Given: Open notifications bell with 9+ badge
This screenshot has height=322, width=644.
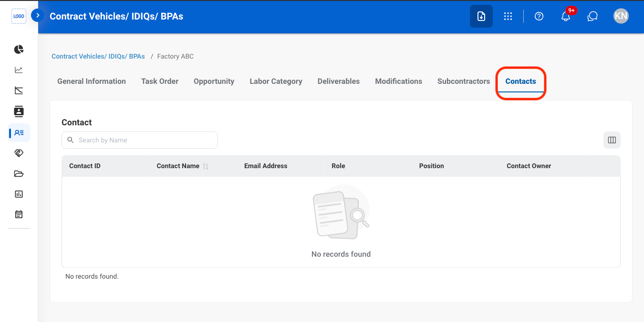Looking at the screenshot, I should click(x=566, y=16).
